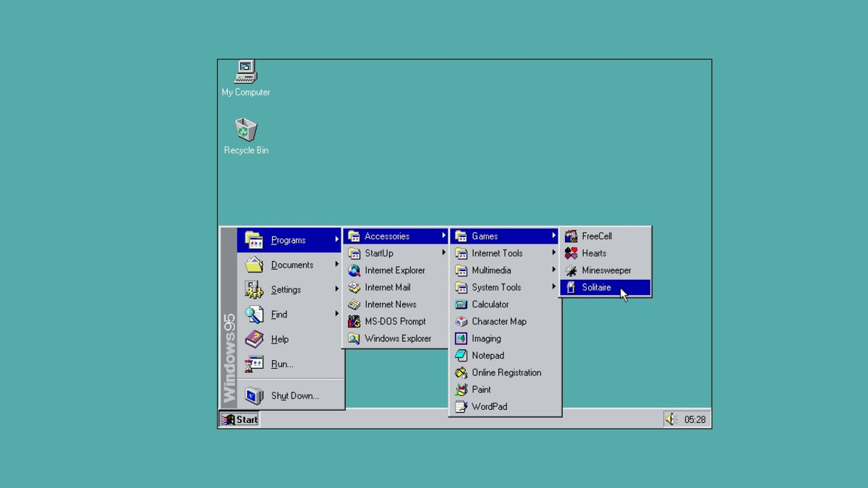
Task: Click the Notepad icon
Action: [461, 355]
